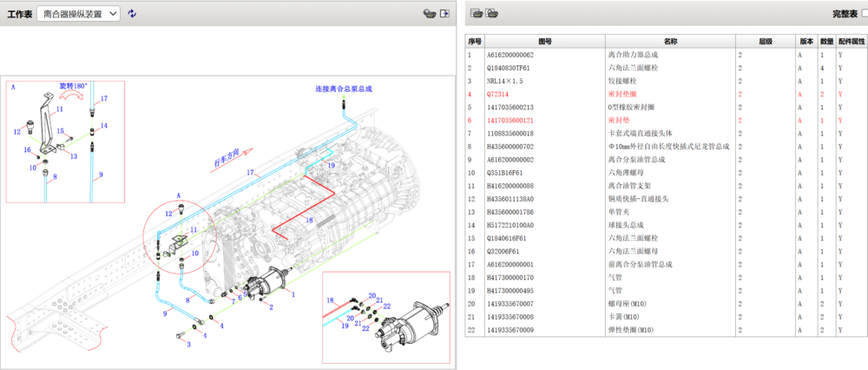Image resolution: width=868 pixels, height=370 pixels.
Task: Select the 离合助力器总成 row
Action: (631, 55)
